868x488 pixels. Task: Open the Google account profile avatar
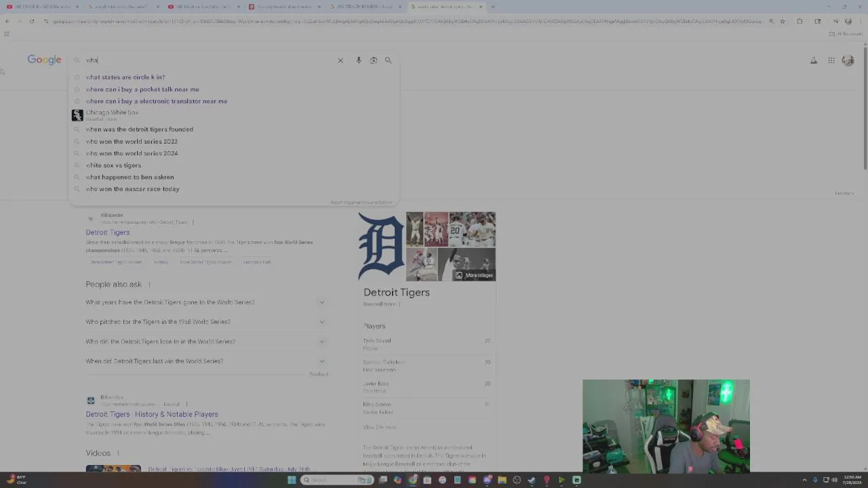tap(848, 60)
